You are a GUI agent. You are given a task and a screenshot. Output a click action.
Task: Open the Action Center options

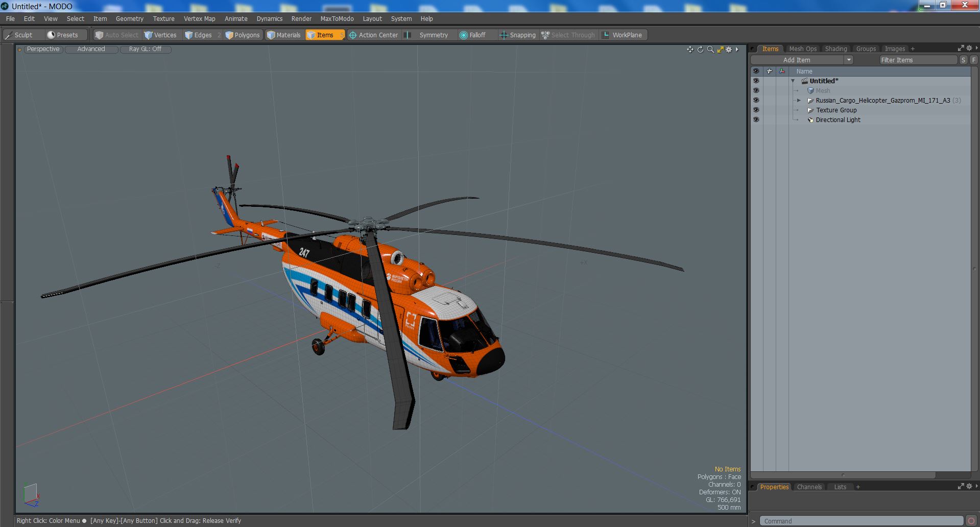(x=373, y=35)
